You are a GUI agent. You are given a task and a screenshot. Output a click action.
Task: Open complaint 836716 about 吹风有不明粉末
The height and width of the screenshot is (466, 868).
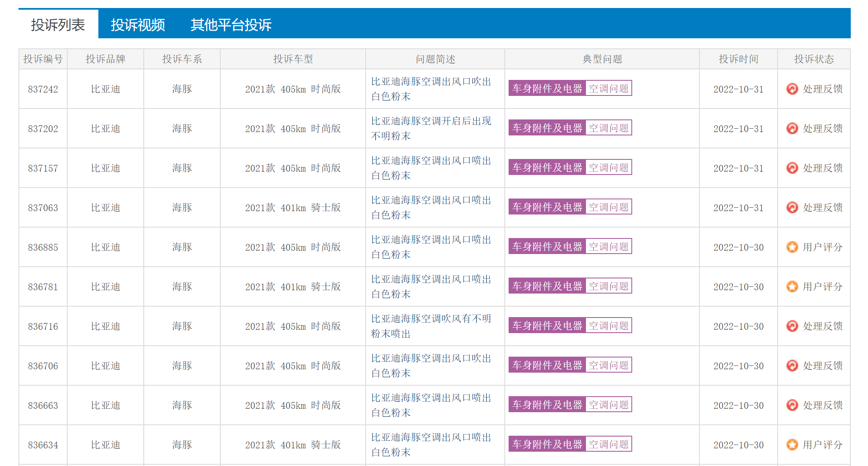(431, 326)
